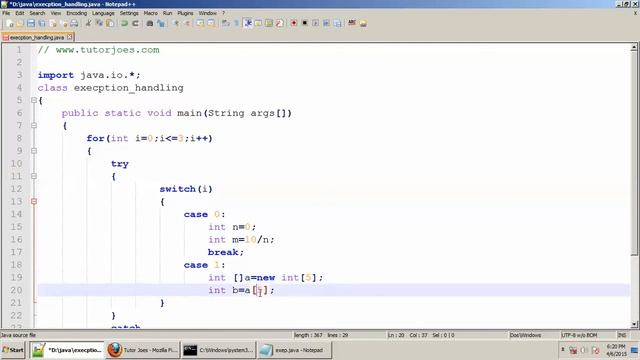Collapse the try block fold at line 11

(x=34, y=176)
